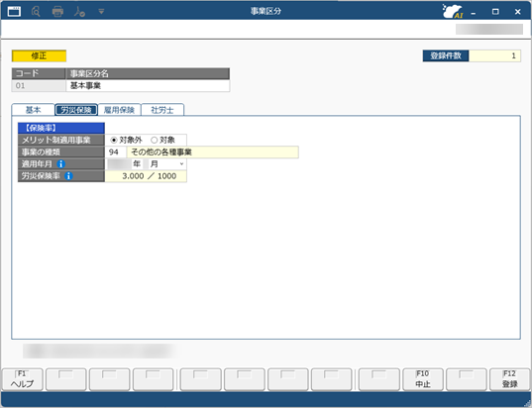Click the コード column header
This screenshot has height=408, width=532.
point(39,73)
